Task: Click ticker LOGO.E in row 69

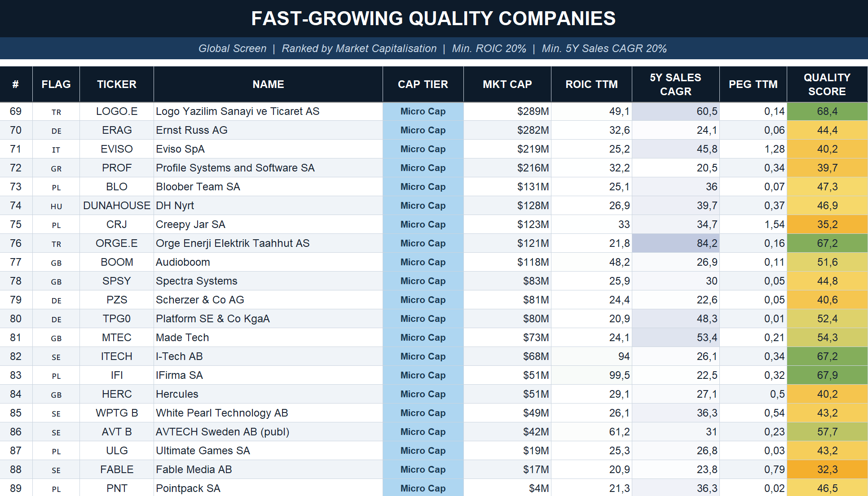Action: point(117,111)
